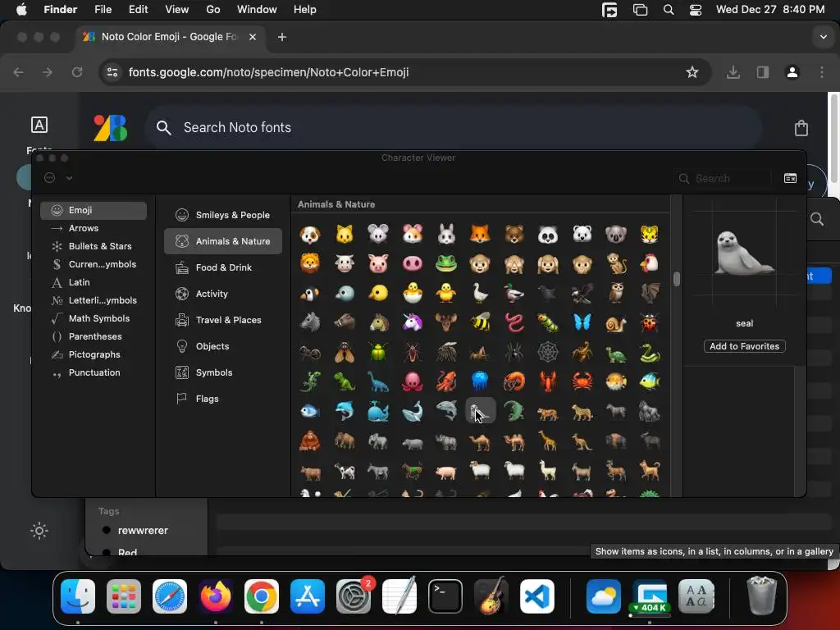Launch Safari from the Dock
840x630 pixels.
coord(170,596)
